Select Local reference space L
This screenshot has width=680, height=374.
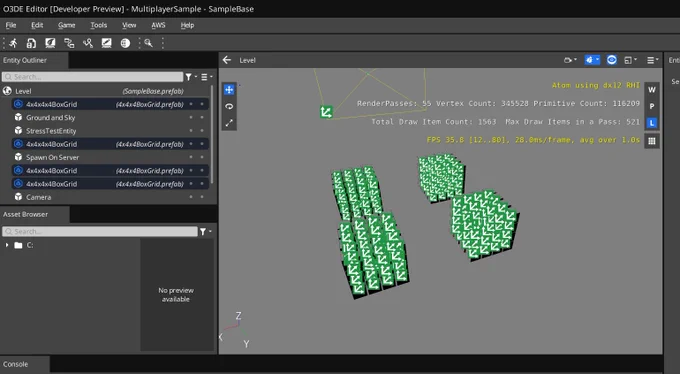(x=652, y=123)
